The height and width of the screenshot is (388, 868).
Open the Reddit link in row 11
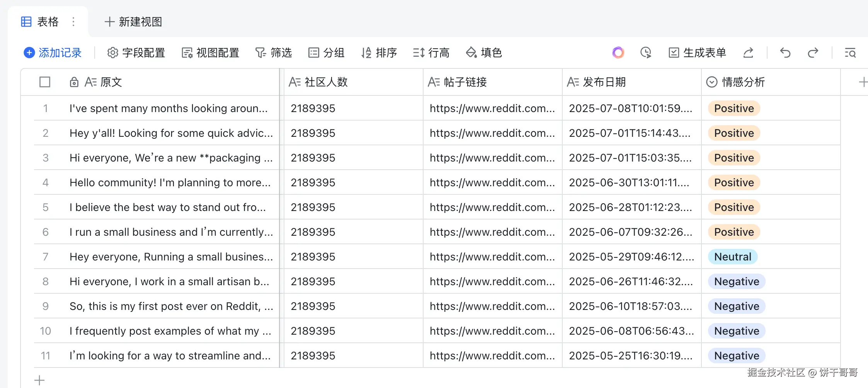[492, 356]
